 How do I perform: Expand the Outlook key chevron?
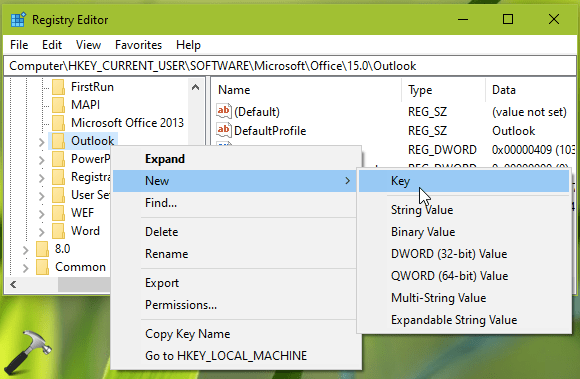point(41,142)
